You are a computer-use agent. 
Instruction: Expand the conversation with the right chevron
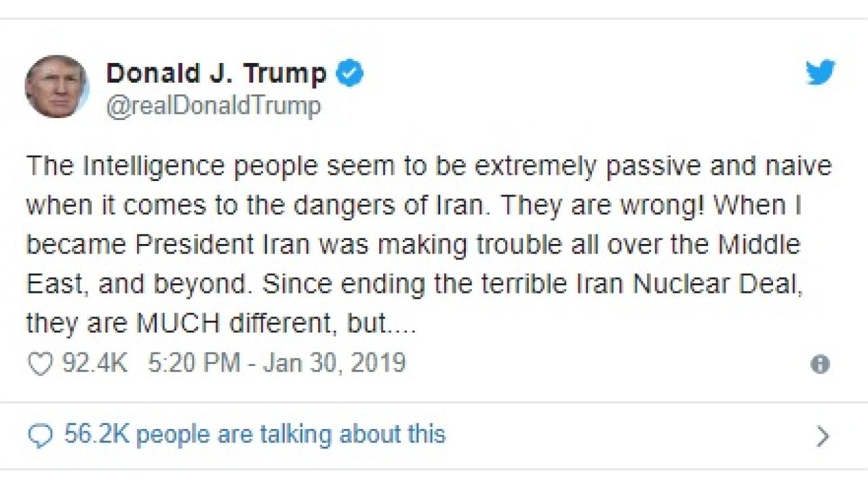pyautogui.click(x=823, y=436)
